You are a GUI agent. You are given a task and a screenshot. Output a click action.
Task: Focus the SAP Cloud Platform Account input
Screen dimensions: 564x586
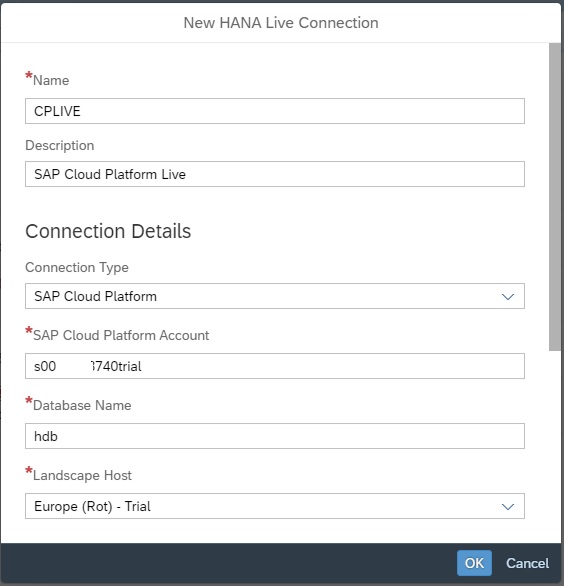[275, 366]
